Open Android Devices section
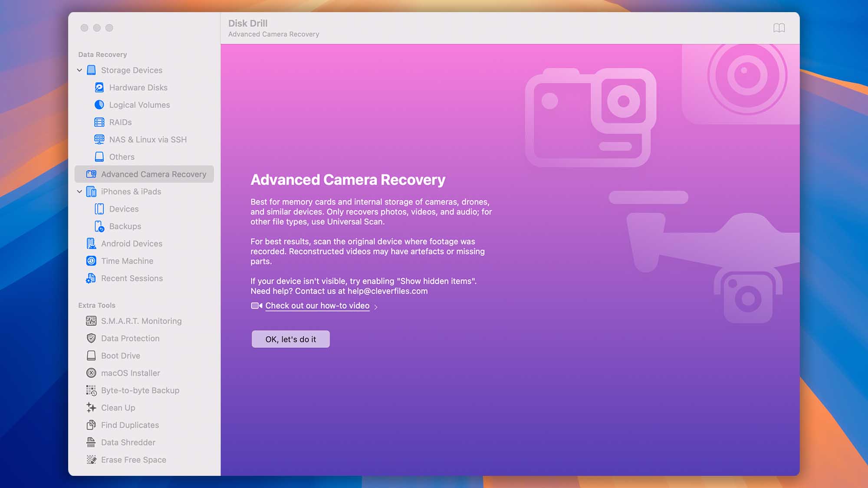The image size is (868, 488). coord(144,244)
